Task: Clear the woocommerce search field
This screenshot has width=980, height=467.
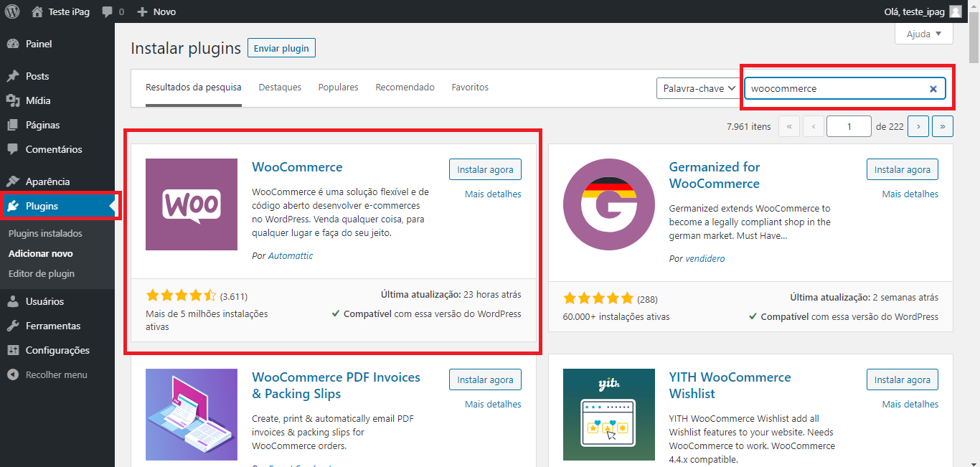Action: [x=933, y=89]
